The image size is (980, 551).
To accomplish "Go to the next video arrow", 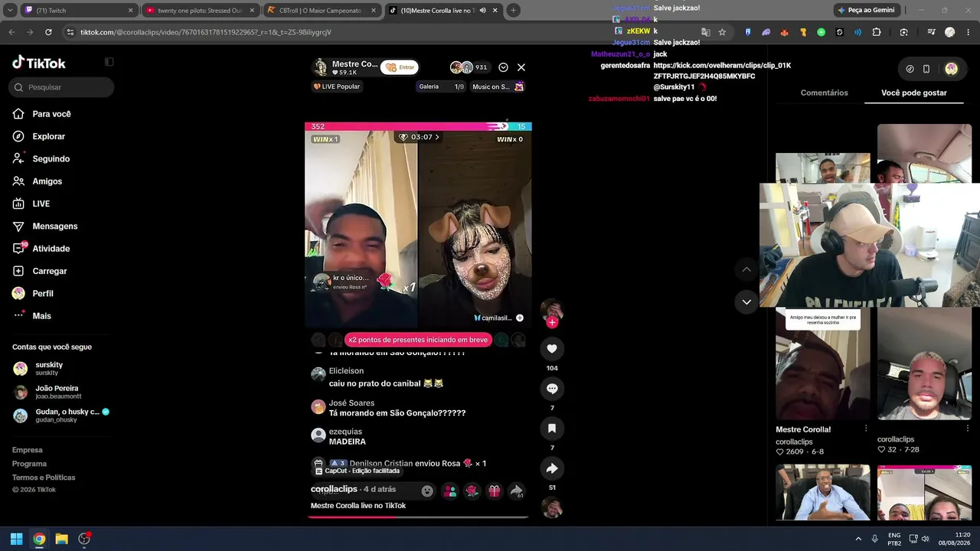I will (x=746, y=302).
